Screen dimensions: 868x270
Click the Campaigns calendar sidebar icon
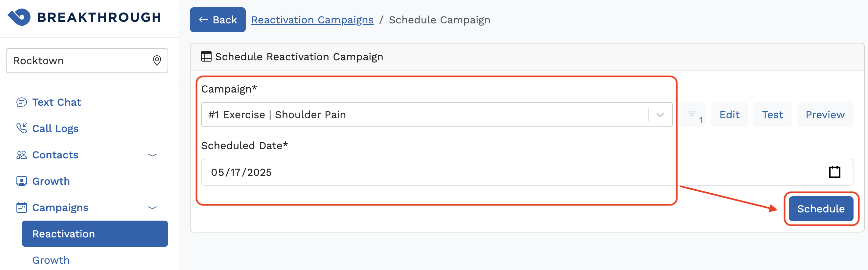pyautogui.click(x=22, y=207)
